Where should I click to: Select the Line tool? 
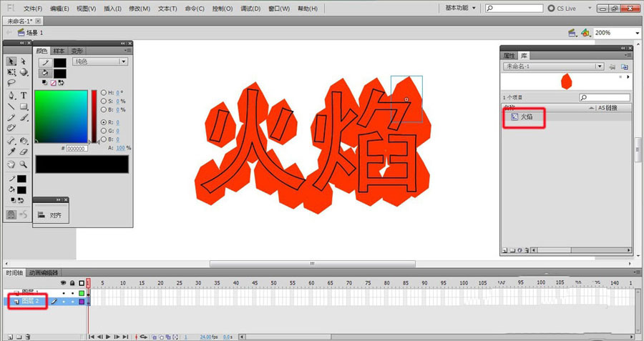[x=12, y=107]
